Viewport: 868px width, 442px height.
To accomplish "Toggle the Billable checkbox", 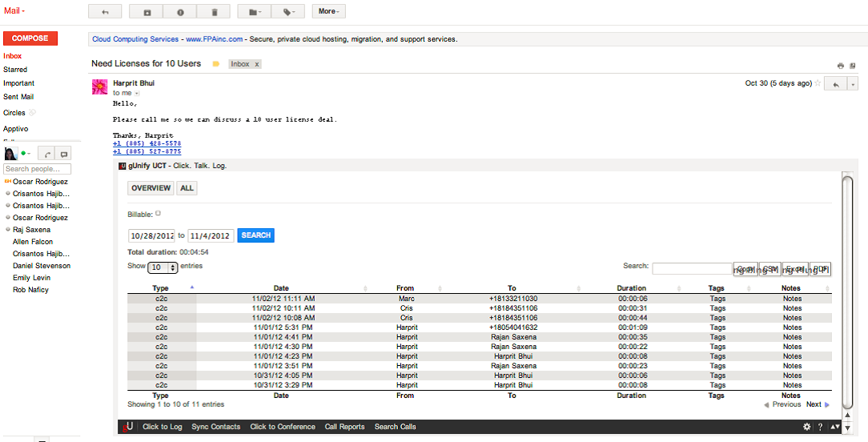I will coord(159,213).
